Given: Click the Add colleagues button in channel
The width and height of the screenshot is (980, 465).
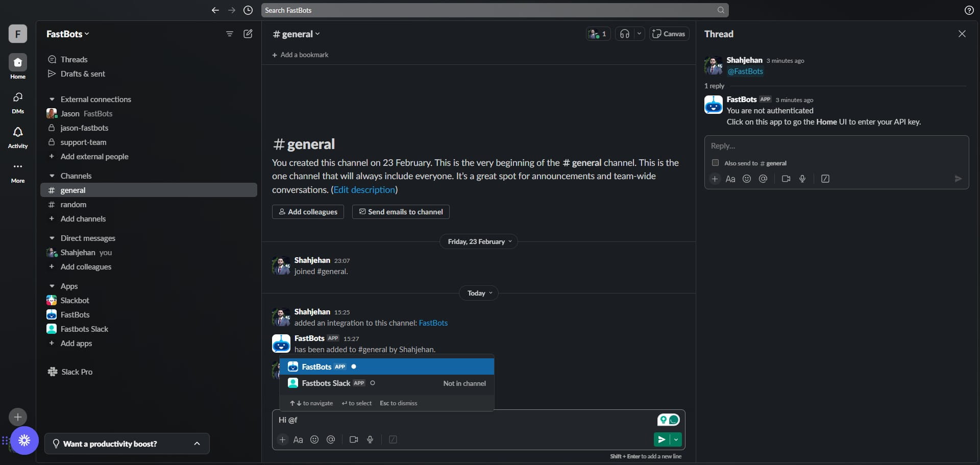Looking at the screenshot, I should coord(308,212).
